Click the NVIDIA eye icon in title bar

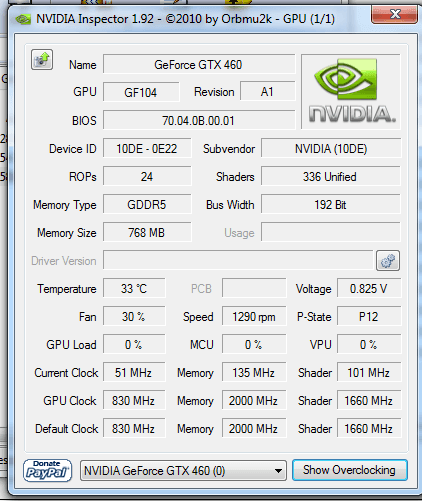coord(23,19)
